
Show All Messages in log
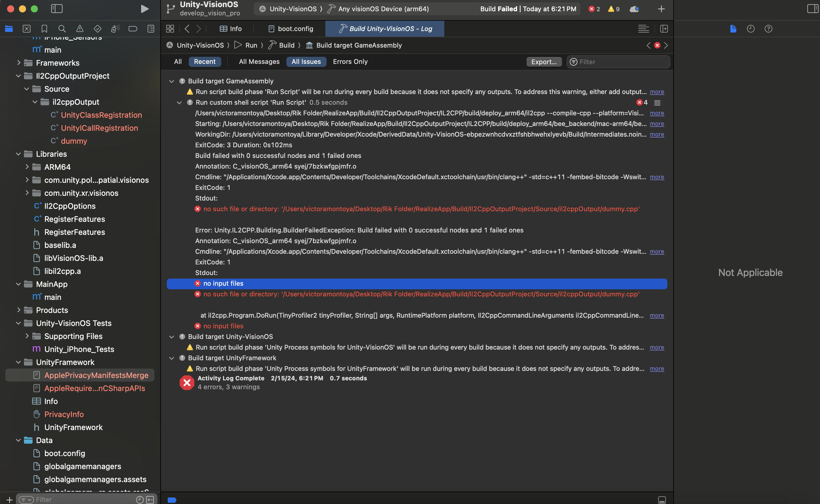click(x=259, y=62)
